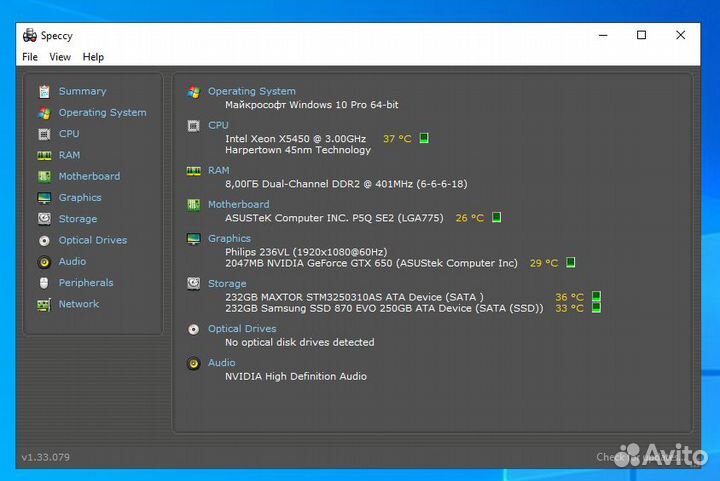Image resolution: width=720 pixels, height=481 pixels.
Task: Click the Audio heading in summary pane
Action: (x=221, y=363)
